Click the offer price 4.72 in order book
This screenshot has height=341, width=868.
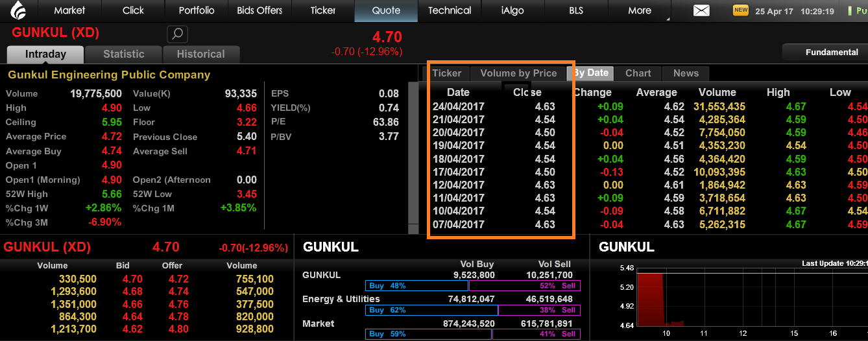179,279
